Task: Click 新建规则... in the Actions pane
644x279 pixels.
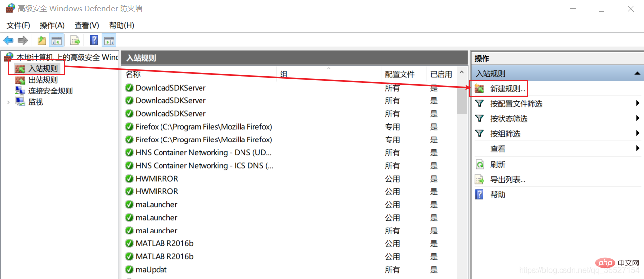Action: pyautogui.click(x=508, y=89)
